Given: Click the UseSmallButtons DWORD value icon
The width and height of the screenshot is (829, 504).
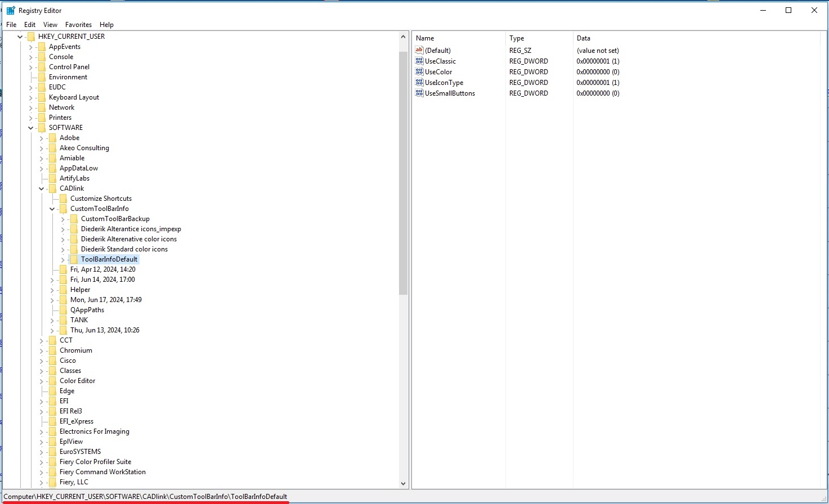Looking at the screenshot, I should (419, 93).
